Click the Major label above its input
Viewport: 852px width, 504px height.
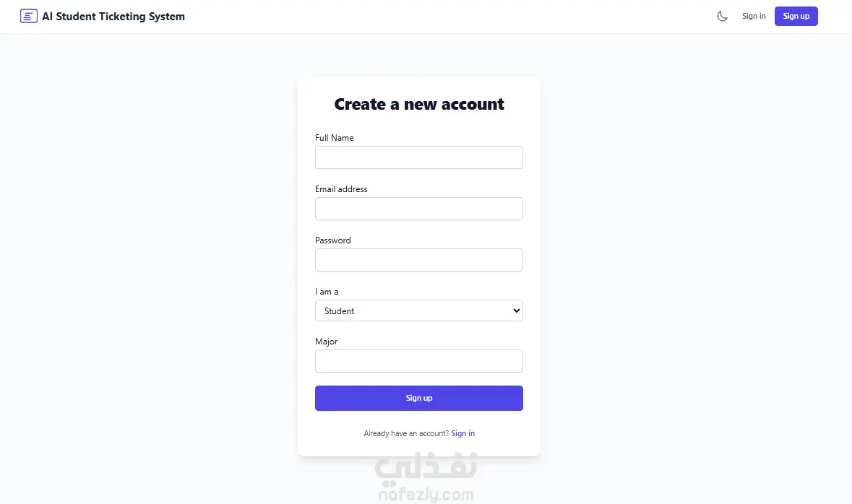click(327, 341)
